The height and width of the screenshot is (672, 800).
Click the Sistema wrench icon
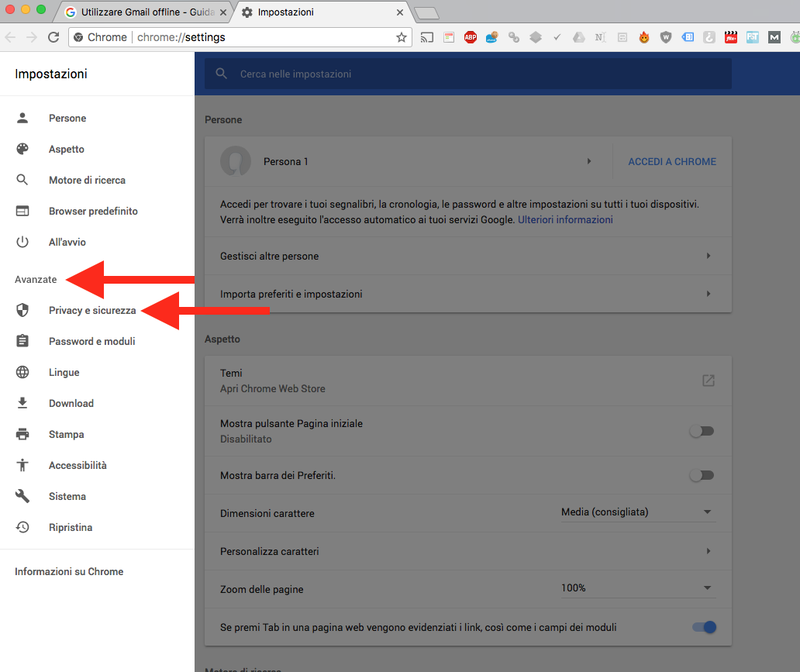[x=22, y=496]
